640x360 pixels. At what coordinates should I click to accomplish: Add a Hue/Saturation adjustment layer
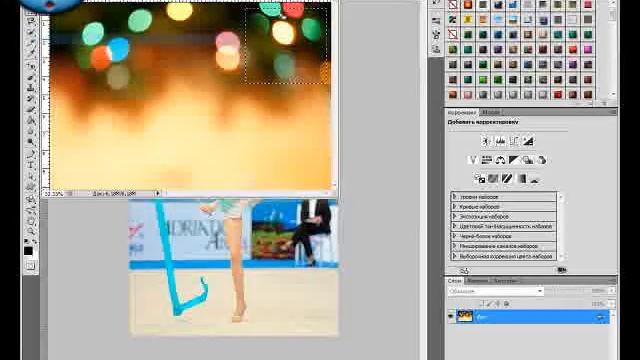pos(486,160)
